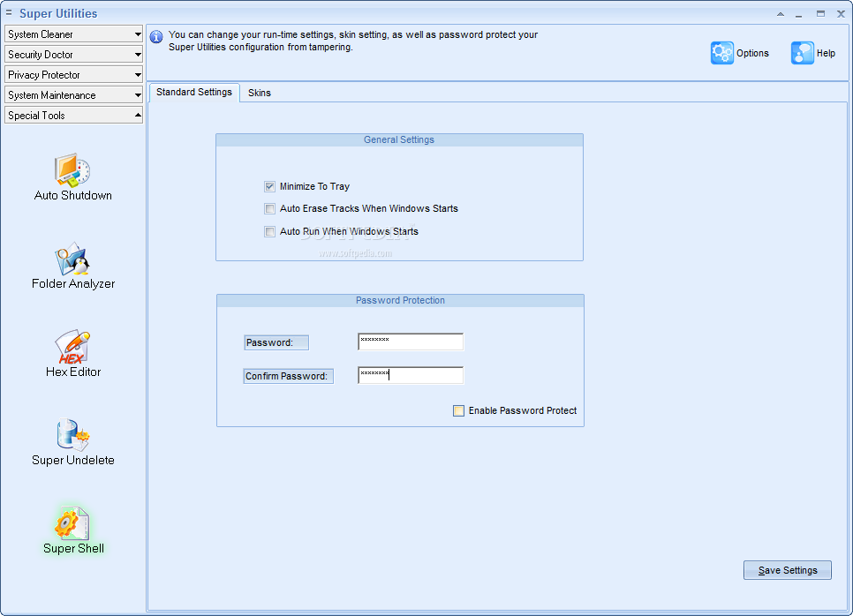Expand the Privacy Protector category
This screenshot has height=616, width=853.
(x=73, y=75)
